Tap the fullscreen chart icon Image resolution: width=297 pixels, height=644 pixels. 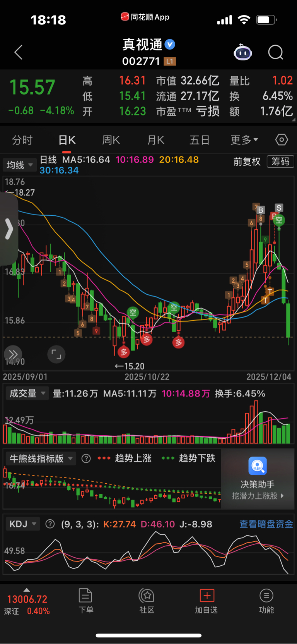coord(56,354)
